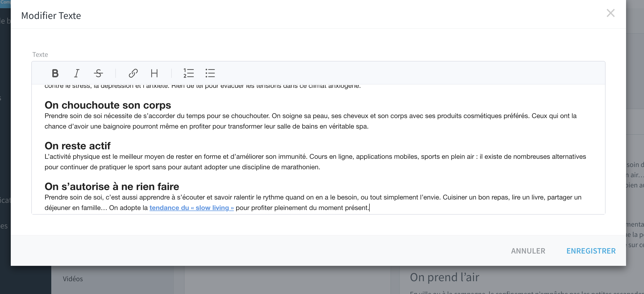This screenshot has height=294, width=644.
Task: Toggle bold formatting in the toolbar
Action: tap(55, 73)
